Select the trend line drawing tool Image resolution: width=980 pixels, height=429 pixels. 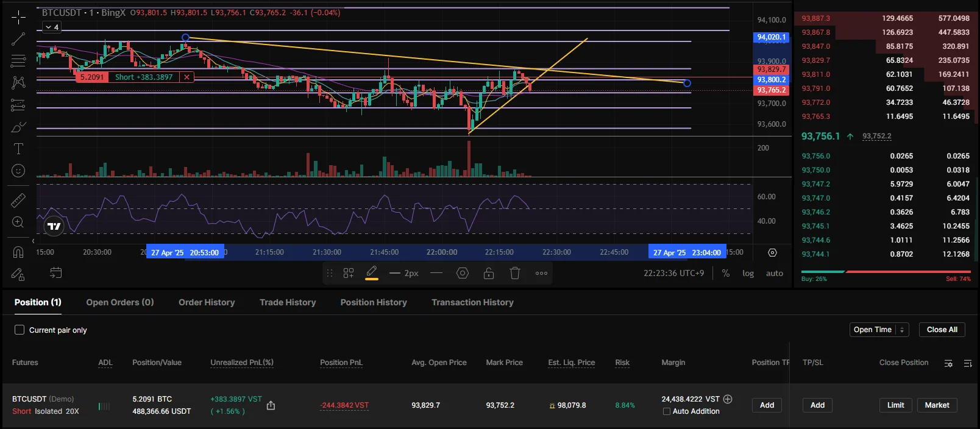point(18,40)
